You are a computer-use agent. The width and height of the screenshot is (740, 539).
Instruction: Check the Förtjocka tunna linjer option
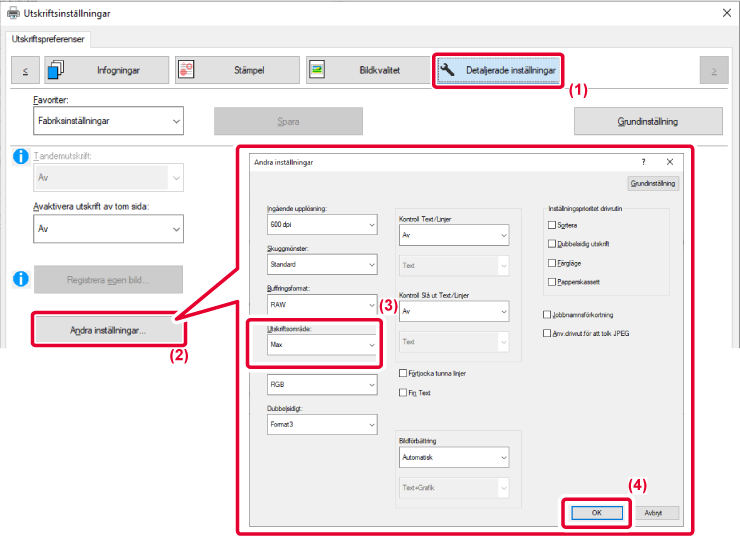click(403, 373)
